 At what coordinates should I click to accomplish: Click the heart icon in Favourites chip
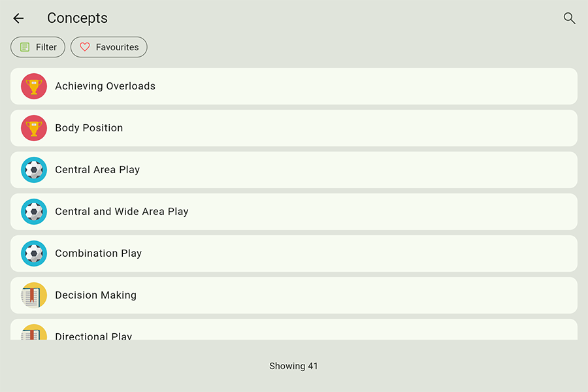pos(85,47)
